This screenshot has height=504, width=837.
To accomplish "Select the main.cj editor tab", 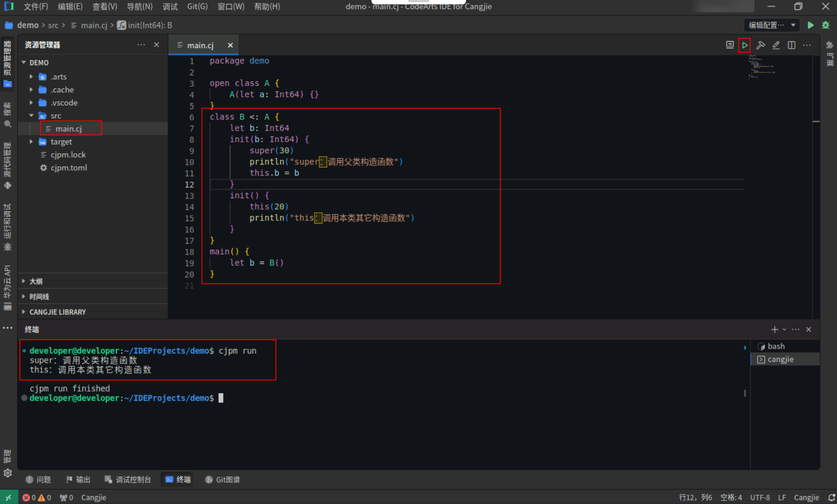I will (x=200, y=45).
